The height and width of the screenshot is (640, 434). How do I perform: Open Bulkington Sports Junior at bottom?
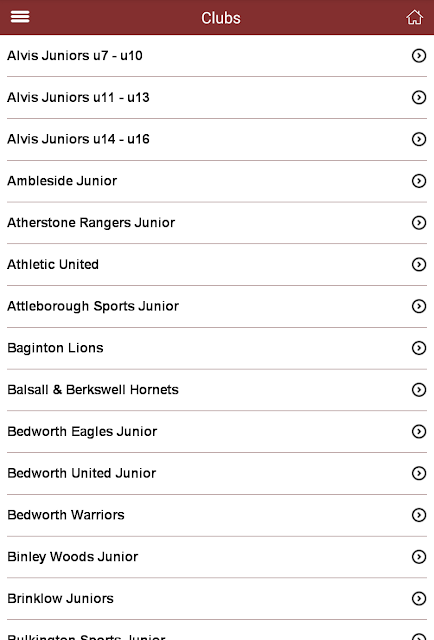coord(217,630)
